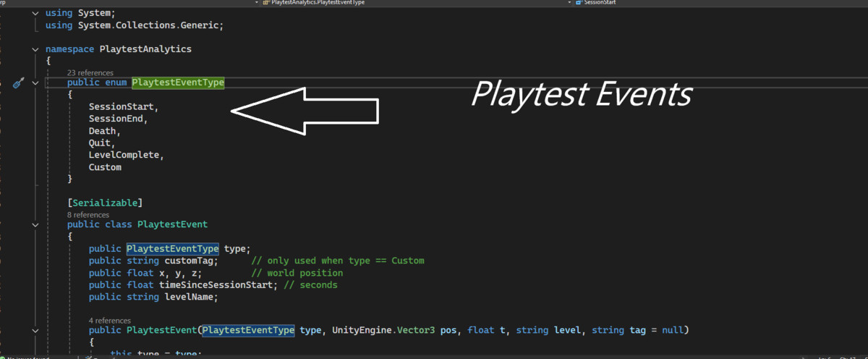Viewport: 868px width, 359px height.
Task: Collapse the PlaytestEvent class block
Action: coord(35,224)
